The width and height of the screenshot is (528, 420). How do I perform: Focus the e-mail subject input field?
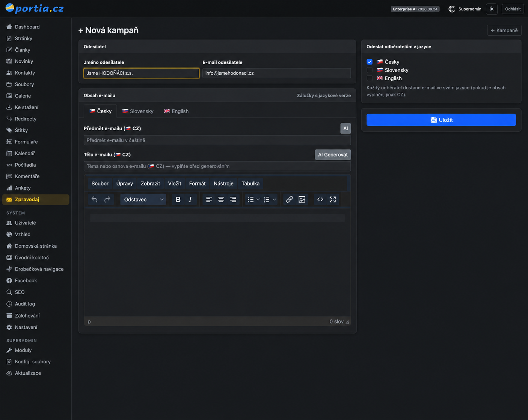tap(217, 140)
